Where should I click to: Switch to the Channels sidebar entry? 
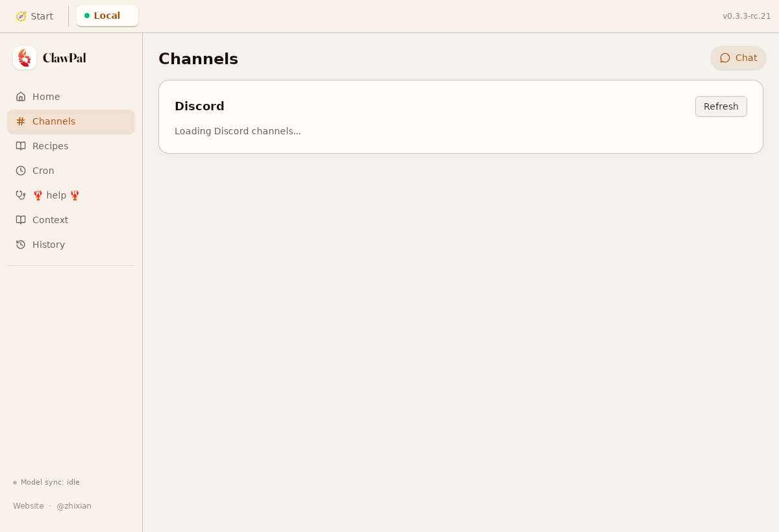[x=54, y=121]
